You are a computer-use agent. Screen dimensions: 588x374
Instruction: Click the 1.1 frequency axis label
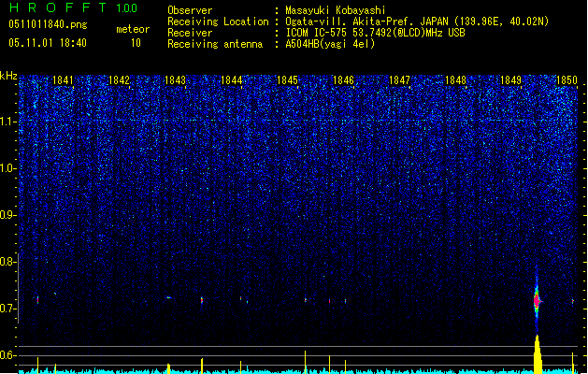pyautogui.click(x=7, y=122)
